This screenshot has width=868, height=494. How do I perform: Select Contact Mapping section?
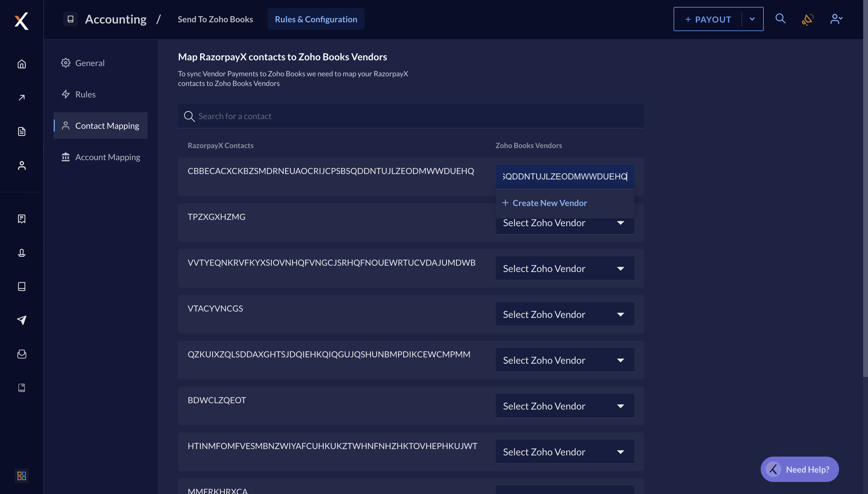tap(100, 125)
